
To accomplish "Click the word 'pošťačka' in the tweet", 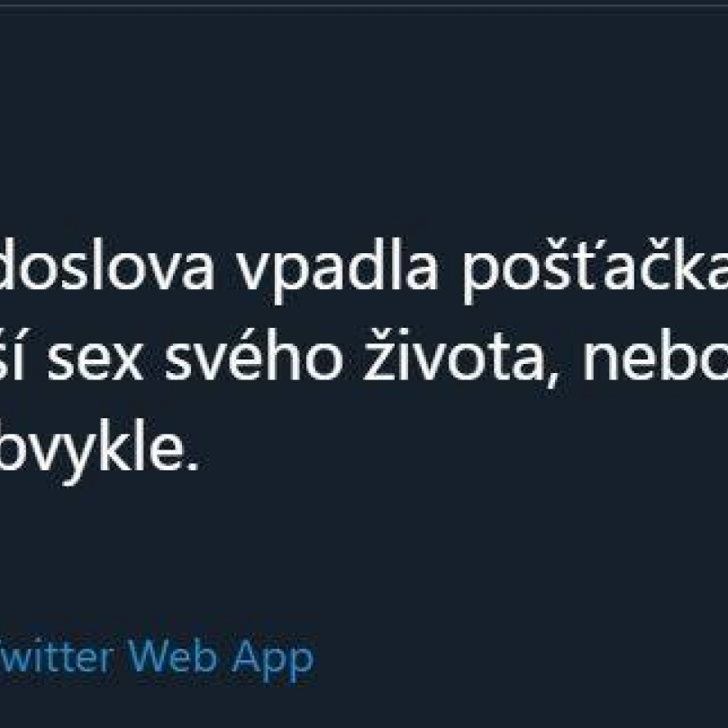I will pyautogui.click(x=596, y=269).
